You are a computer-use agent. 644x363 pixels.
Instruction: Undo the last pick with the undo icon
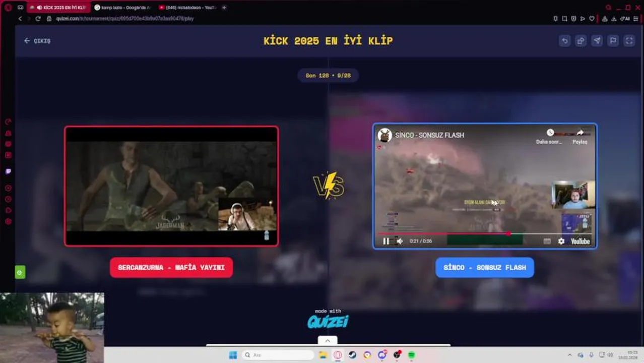pos(564,41)
